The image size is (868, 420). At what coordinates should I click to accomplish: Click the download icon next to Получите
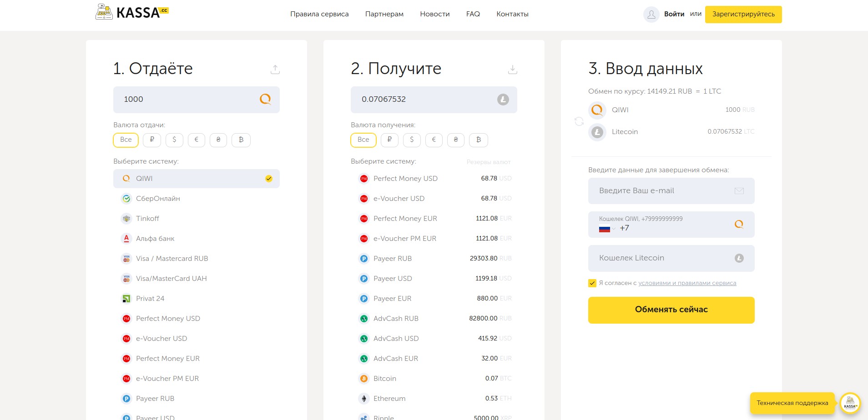[513, 69]
